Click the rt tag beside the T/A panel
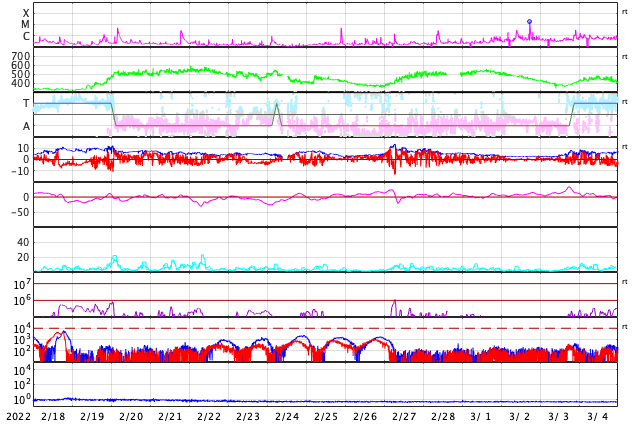The width and height of the screenshot is (634, 424). [x=624, y=102]
